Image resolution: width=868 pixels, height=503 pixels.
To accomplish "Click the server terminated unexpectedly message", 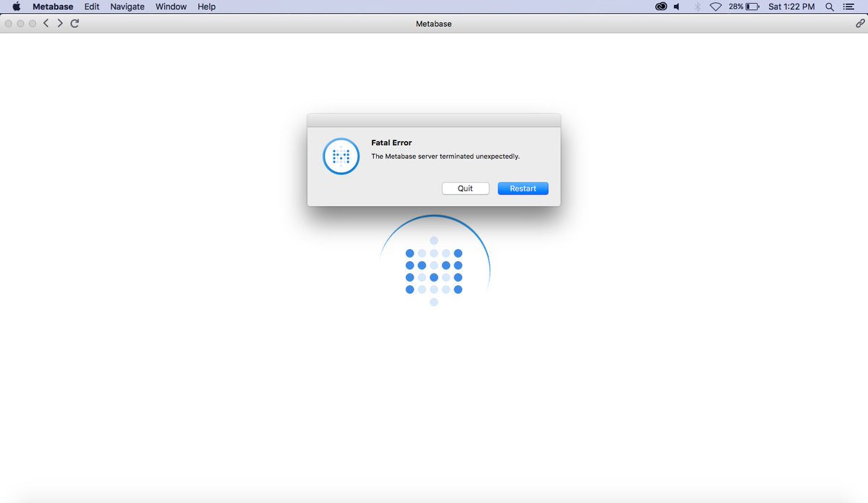I will tap(446, 156).
